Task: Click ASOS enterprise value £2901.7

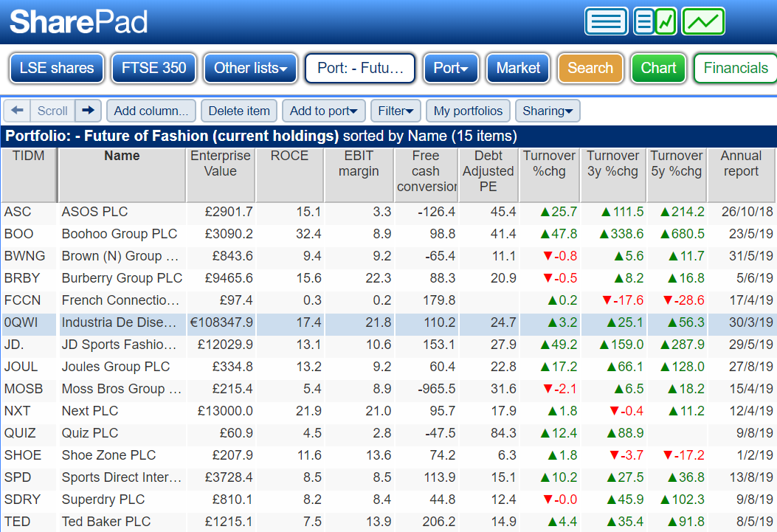Action: (x=229, y=212)
